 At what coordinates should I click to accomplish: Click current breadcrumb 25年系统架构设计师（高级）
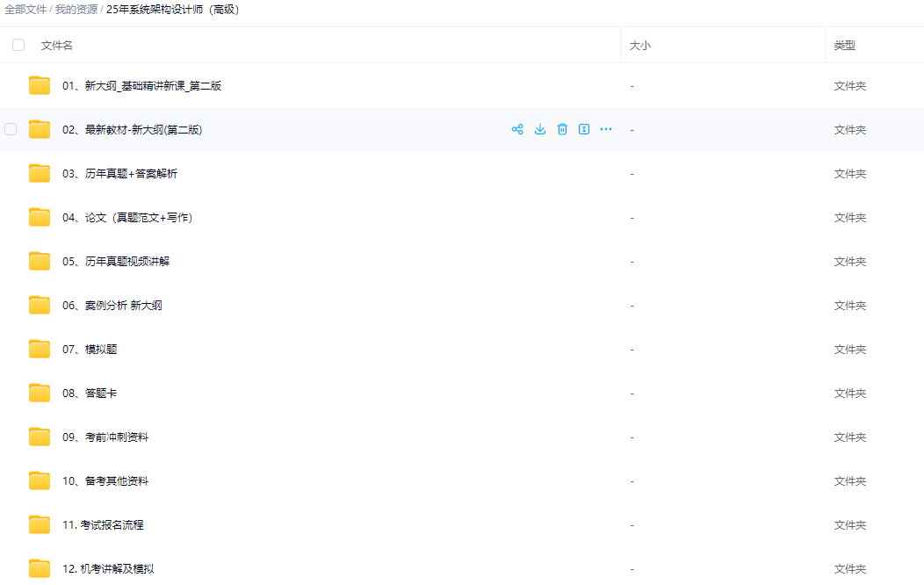173,10
